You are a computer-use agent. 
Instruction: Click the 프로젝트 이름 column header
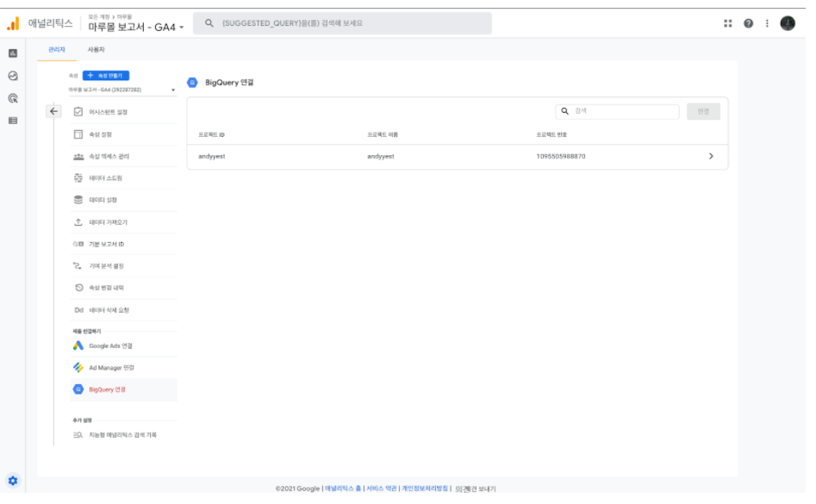pos(383,134)
